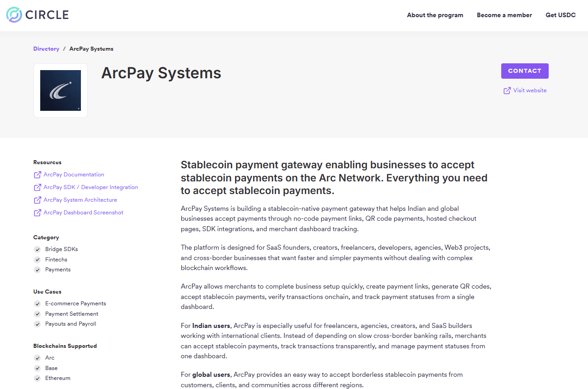Click the external icon next to ArcPay Documentation
This screenshot has width=588, height=389.
coord(38,175)
